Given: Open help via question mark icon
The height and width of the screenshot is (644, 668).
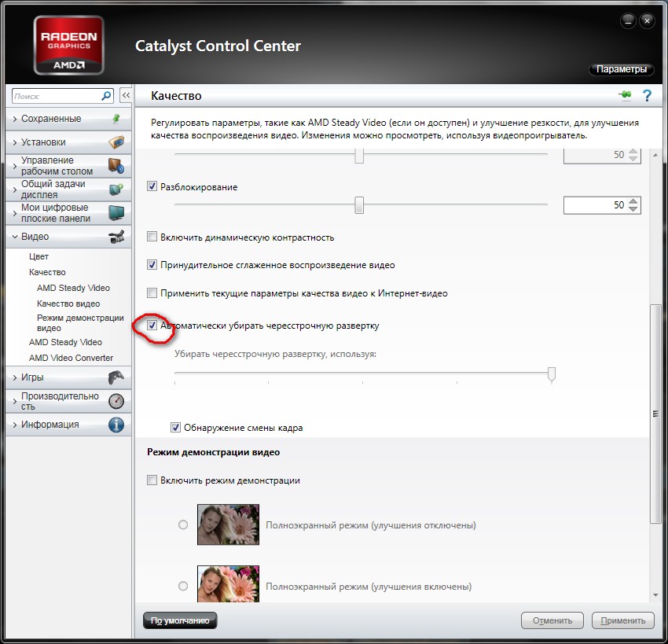Looking at the screenshot, I should coord(647,96).
